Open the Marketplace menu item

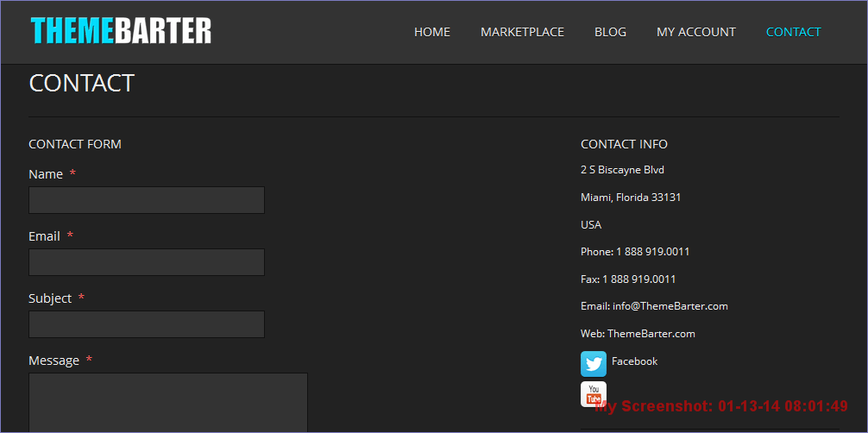click(522, 32)
